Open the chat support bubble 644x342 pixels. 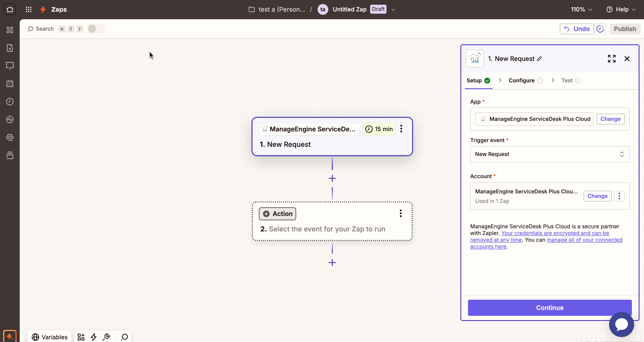coord(621,325)
